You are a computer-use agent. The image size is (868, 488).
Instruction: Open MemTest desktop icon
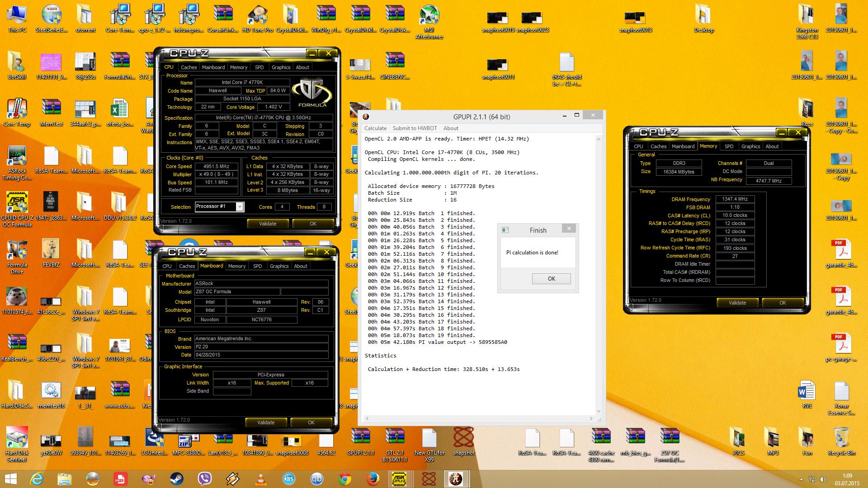pyautogui.click(x=52, y=112)
